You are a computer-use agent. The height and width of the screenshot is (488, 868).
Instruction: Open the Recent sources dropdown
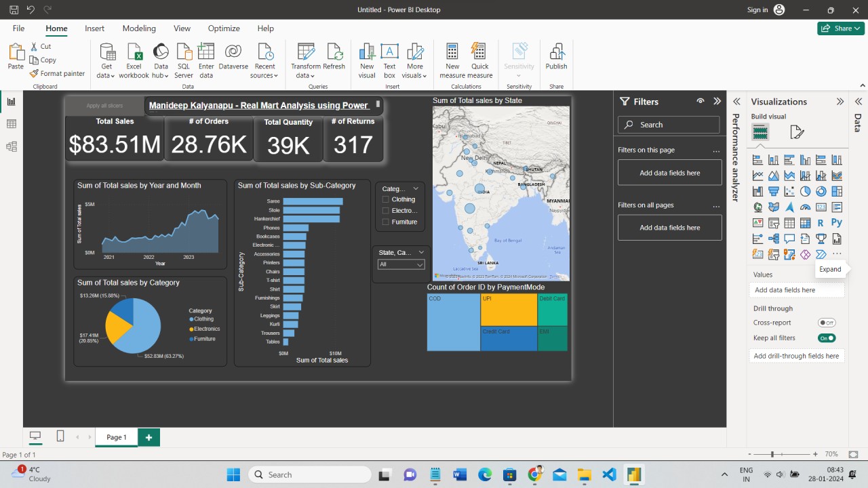pyautogui.click(x=264, y=61)
